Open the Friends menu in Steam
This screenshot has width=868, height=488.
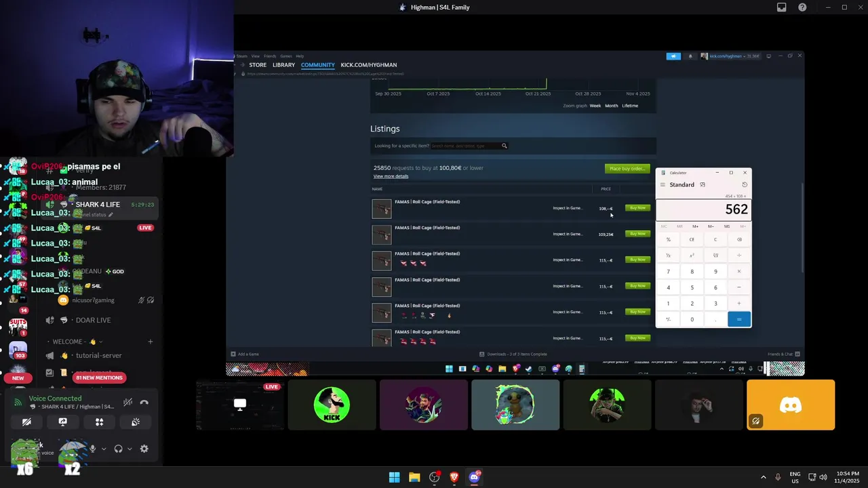[x=270, y=56]
